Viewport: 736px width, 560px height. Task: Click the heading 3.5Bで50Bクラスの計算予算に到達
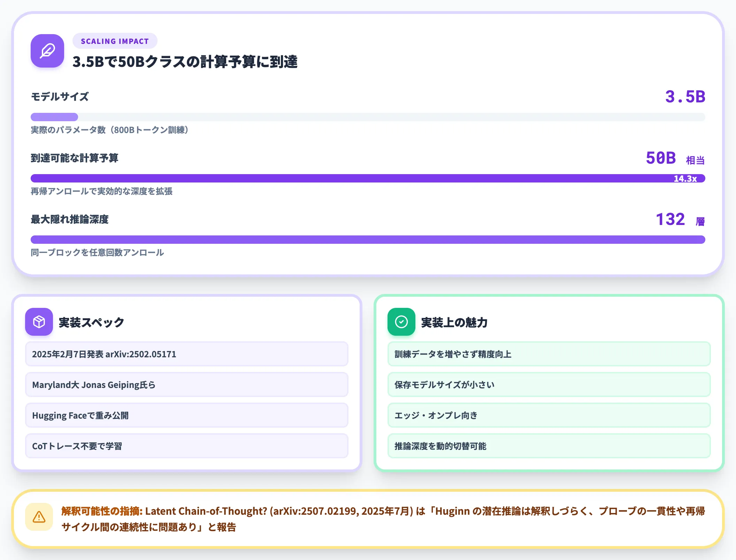pyautogui.click(x=185, y=62)
